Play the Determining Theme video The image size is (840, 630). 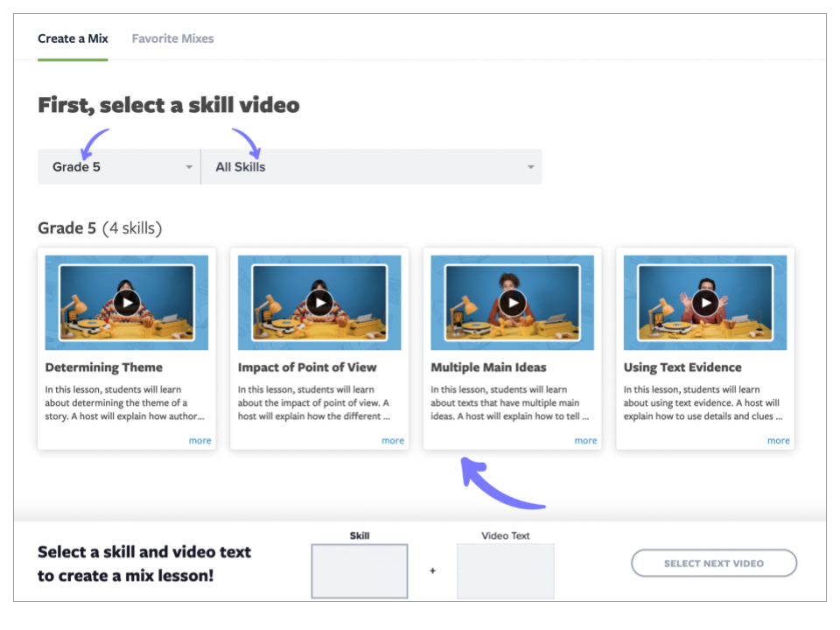(127, 303)
